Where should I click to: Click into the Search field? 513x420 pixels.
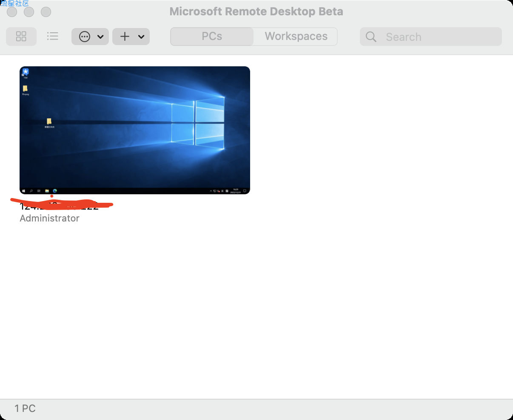[431, 37]
